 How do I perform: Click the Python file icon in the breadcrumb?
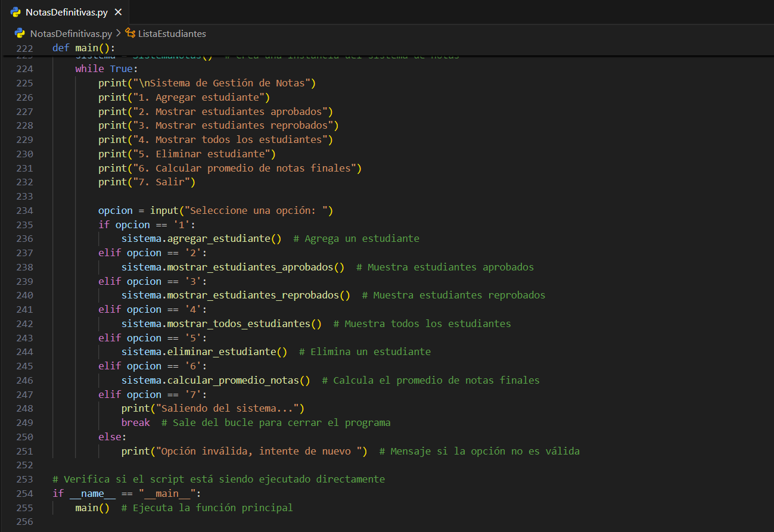pos(20,33)
